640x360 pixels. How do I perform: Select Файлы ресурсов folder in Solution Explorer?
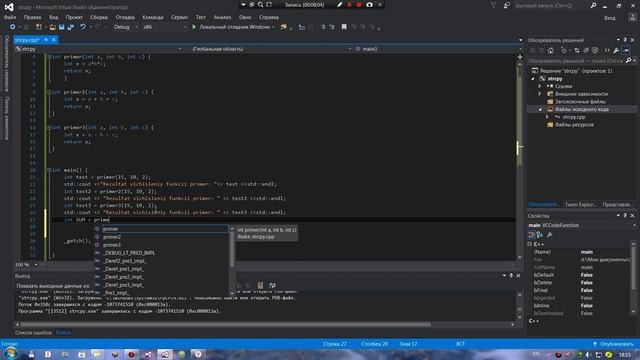click(x=574, y=125)
